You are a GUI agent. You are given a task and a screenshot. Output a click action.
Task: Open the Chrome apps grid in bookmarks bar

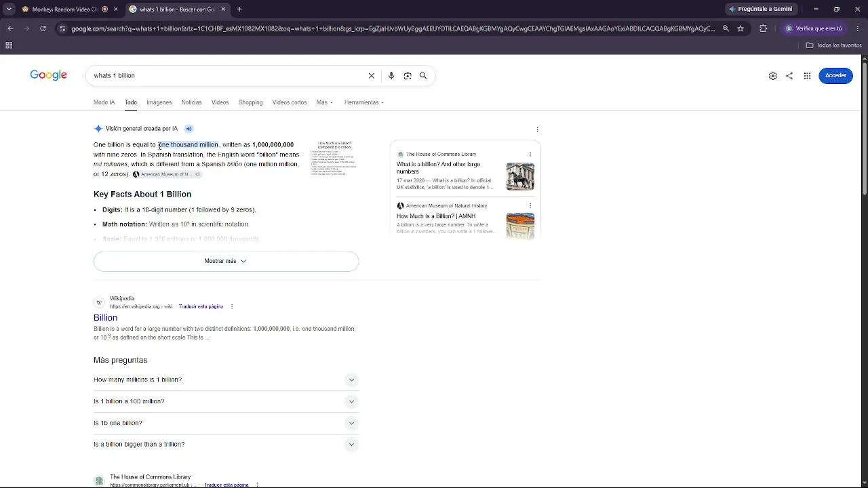point(9,45)
